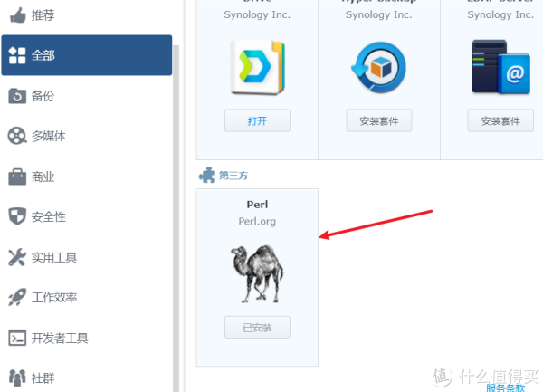Click 安装套件 for the mail server package
This screenshot has width=543, height=392.
500,120
